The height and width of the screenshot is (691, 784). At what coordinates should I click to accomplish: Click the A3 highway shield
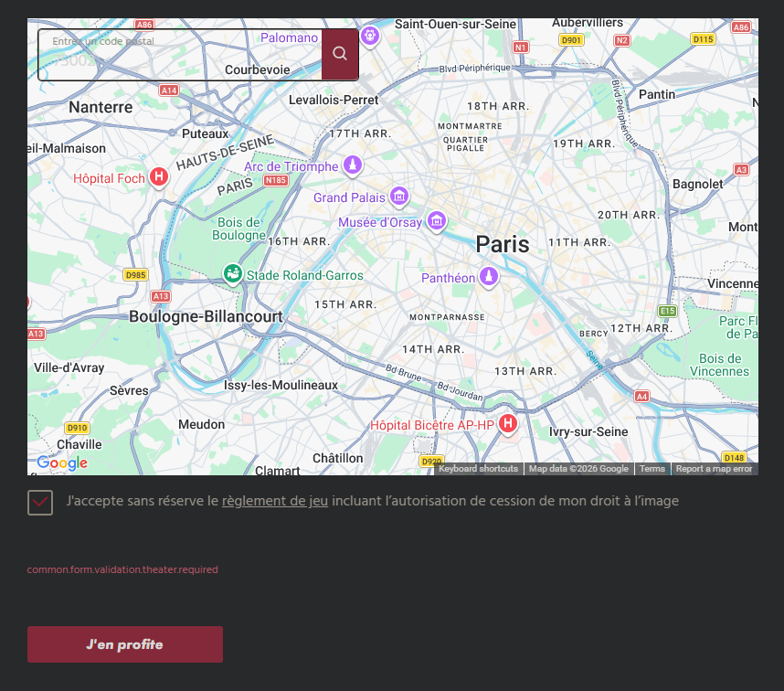pyautogui.click(x=741, y=170)
